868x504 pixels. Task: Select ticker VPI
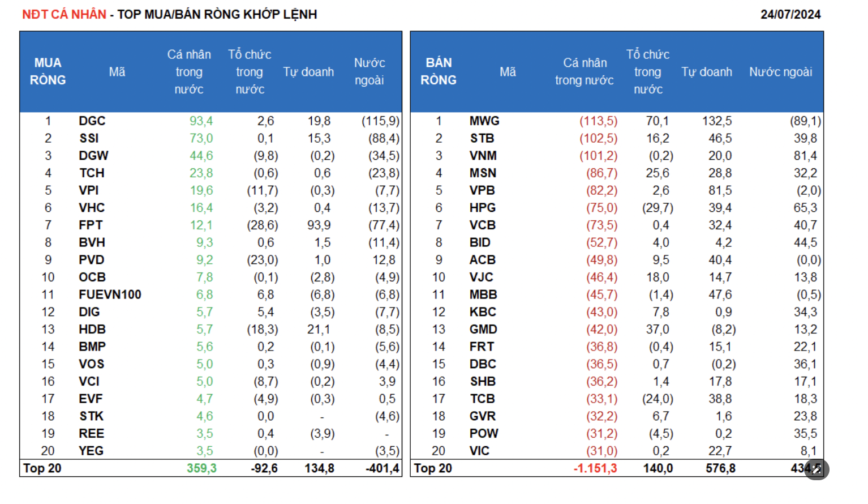point(89,190)
